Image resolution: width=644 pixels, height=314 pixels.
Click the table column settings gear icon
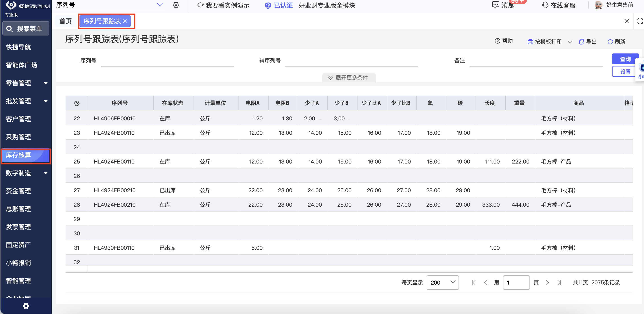[77, 103]
